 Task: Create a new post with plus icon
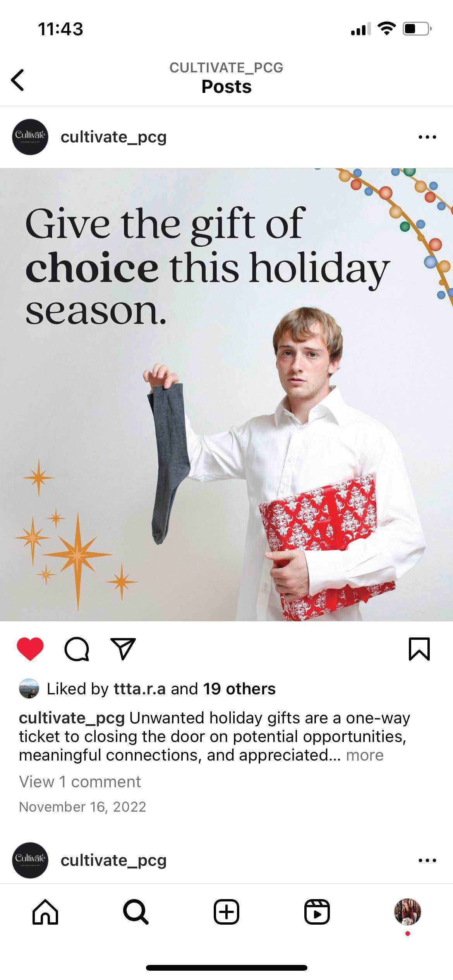(226, 912)
